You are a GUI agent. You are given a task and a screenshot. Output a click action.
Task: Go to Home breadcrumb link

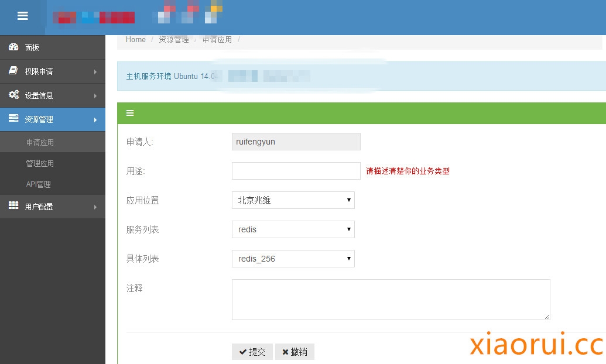[136, 40]
